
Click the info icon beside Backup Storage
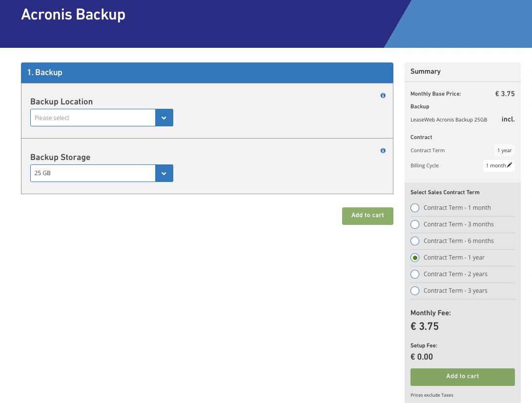383,151
